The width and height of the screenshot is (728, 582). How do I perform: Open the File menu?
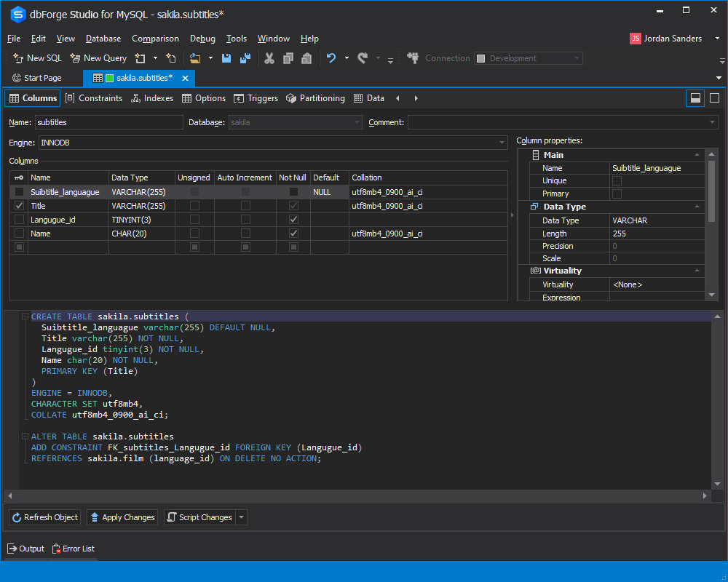tap(13, 39)
